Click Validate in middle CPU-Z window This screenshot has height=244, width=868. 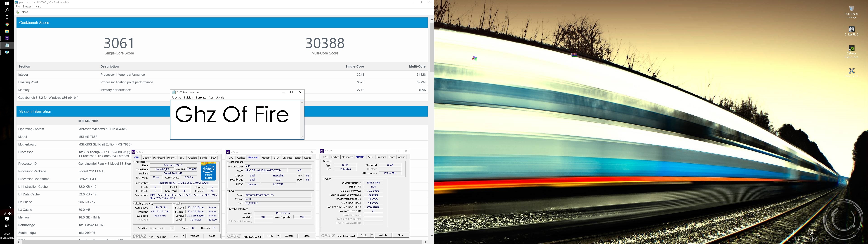coord(289,236)
